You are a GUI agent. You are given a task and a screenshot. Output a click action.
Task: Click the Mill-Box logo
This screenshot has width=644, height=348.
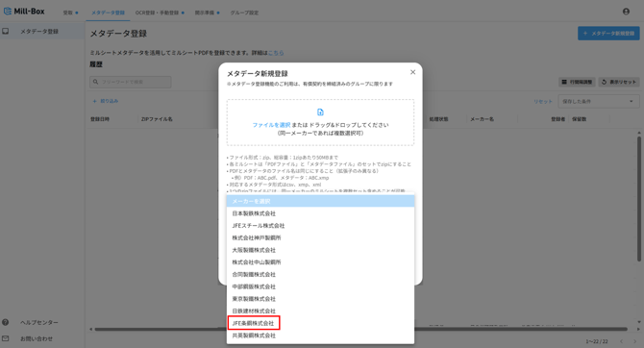(24, 12)
